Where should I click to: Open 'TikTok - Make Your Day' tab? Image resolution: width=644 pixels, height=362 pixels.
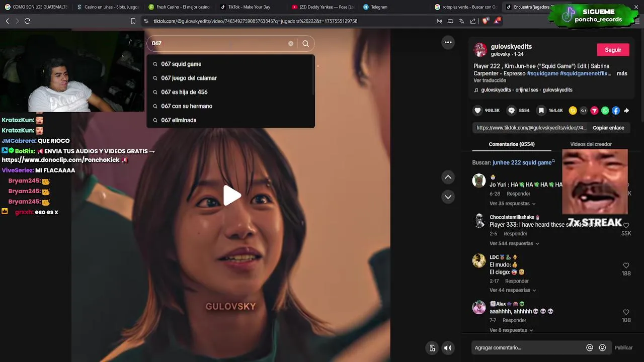tap(249, 7)
